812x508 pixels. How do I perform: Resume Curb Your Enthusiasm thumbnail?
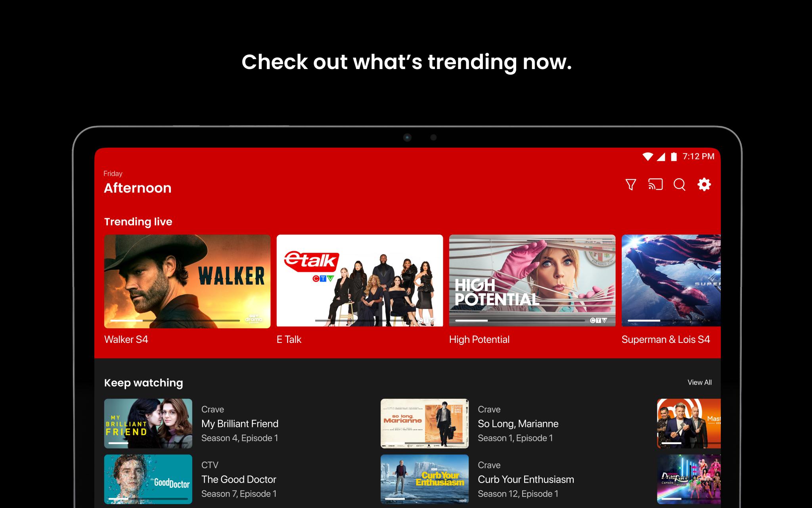[425, 479]
